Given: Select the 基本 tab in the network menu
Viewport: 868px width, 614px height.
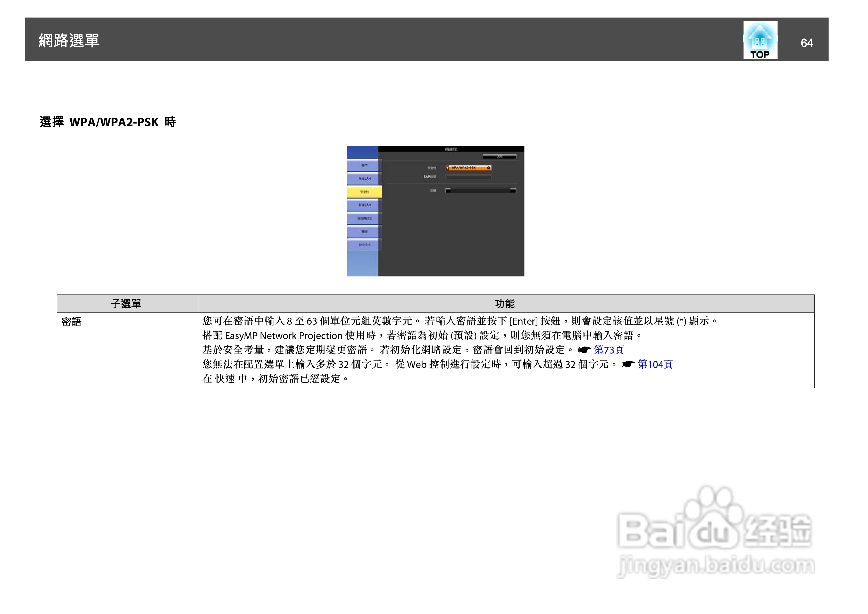Looking at the screenshot, I should (365, 165).
